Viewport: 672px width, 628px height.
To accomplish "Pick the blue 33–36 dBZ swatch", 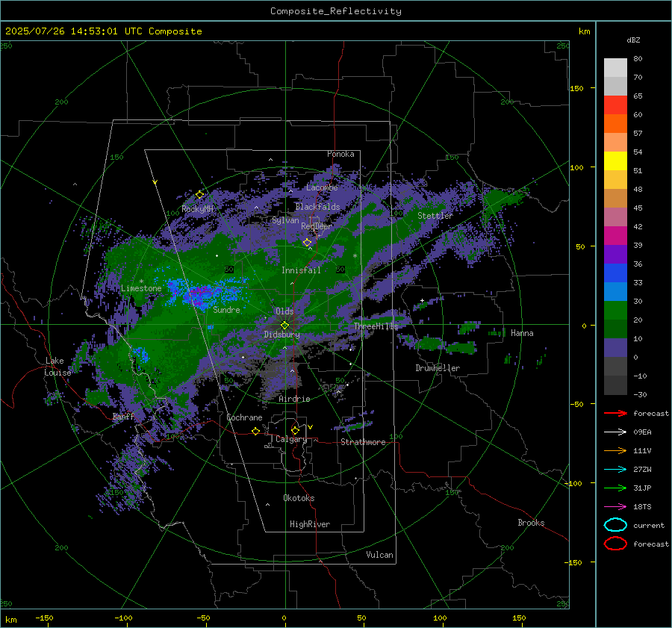I will click(x=615, y=273).
